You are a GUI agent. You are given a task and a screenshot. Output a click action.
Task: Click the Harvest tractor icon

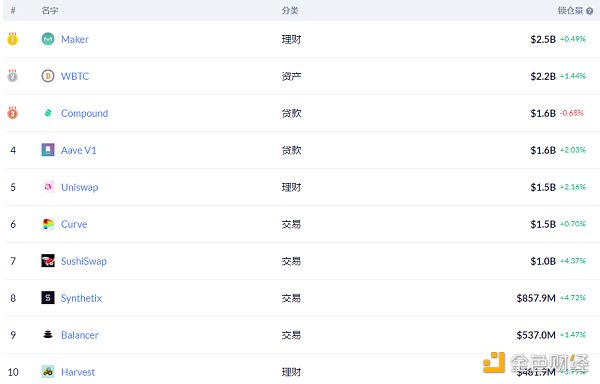click(x=48, y=372)
